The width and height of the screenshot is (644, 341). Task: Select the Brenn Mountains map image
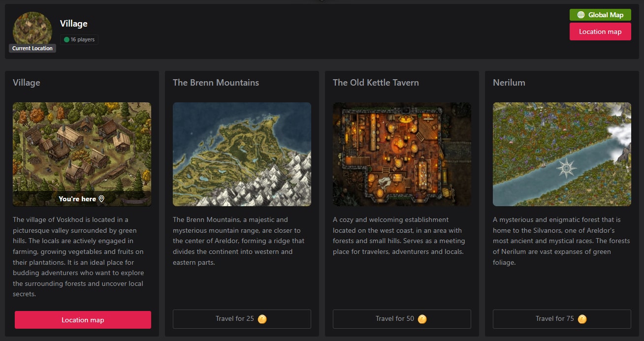point(242,154)
